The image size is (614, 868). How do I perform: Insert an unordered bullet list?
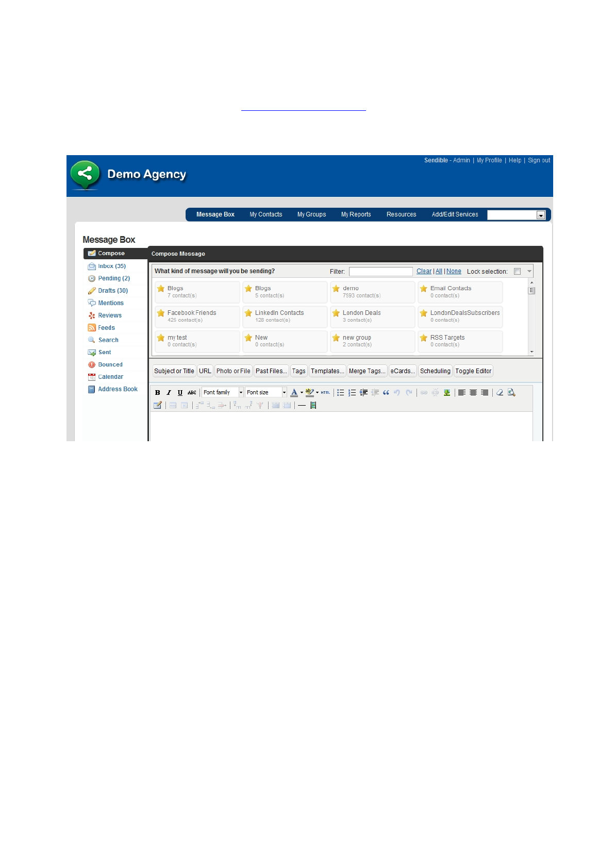pos(341,393)
